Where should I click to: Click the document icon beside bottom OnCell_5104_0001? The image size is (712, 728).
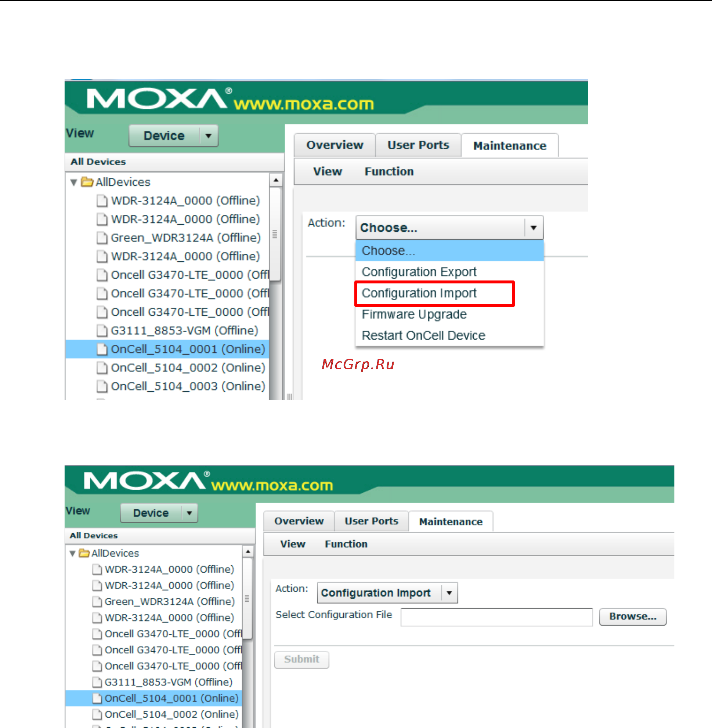click(97, 699)
